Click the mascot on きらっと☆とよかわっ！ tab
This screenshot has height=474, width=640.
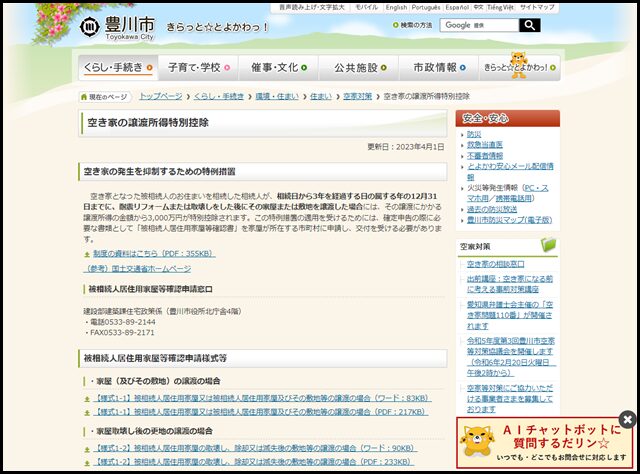pyautogui.click(x=518, y=67)
